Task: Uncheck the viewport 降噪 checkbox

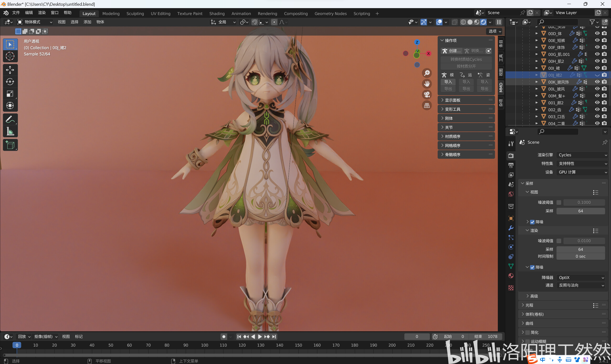Action: coord(532,222)
